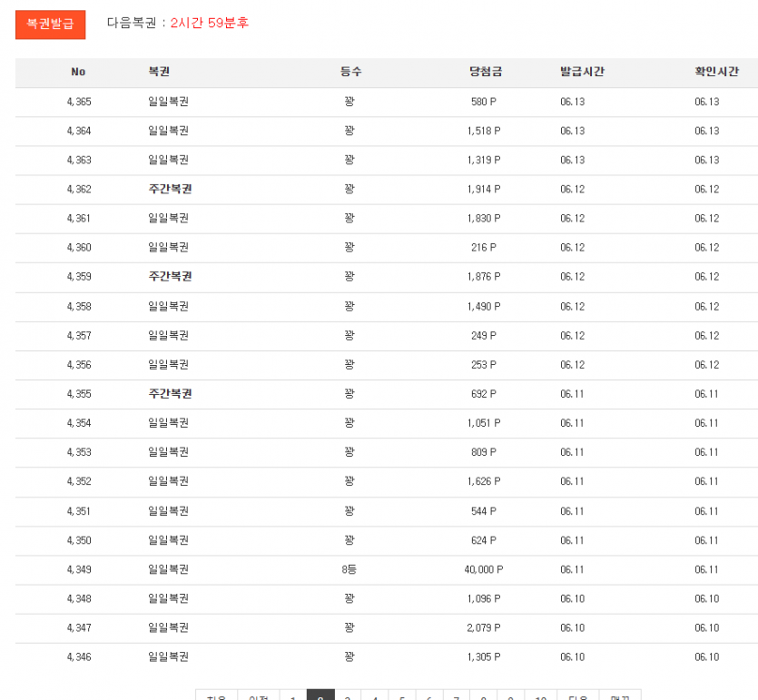Click the '등수' column header
The width and height of the screenshot is (758, 700).
pos(350,72)
